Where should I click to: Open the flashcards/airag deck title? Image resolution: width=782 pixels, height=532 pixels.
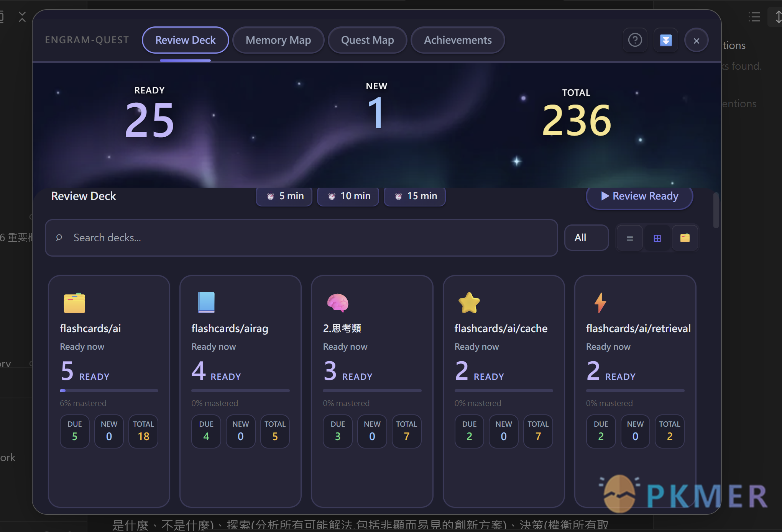(x=230, y=329)
